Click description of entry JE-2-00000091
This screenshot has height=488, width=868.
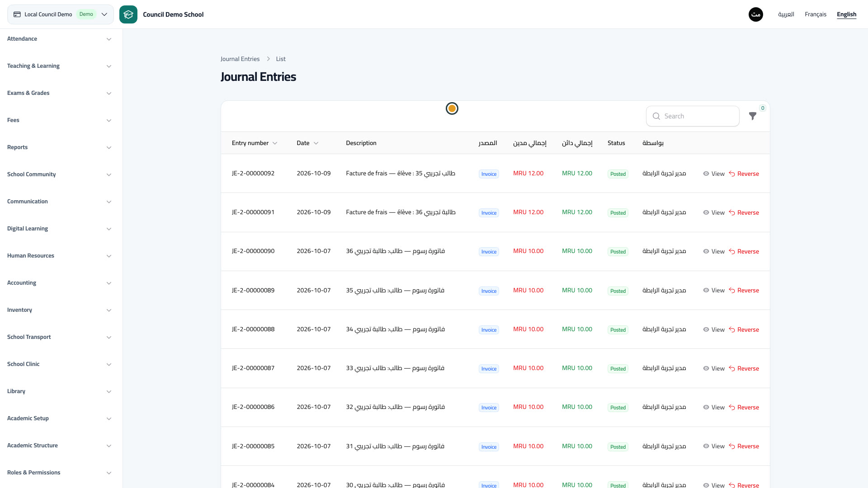401,212
